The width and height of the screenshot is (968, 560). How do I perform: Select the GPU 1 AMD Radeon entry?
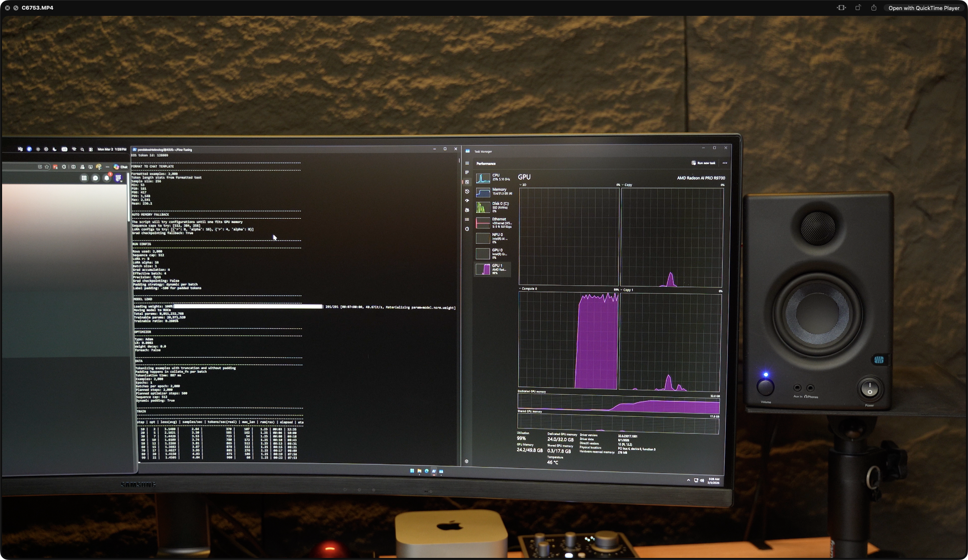point(492,269)
